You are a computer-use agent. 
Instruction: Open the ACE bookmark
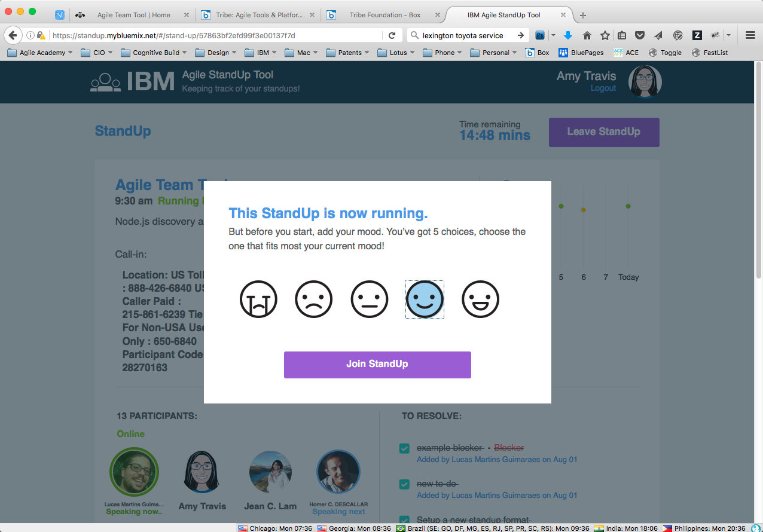626,53
